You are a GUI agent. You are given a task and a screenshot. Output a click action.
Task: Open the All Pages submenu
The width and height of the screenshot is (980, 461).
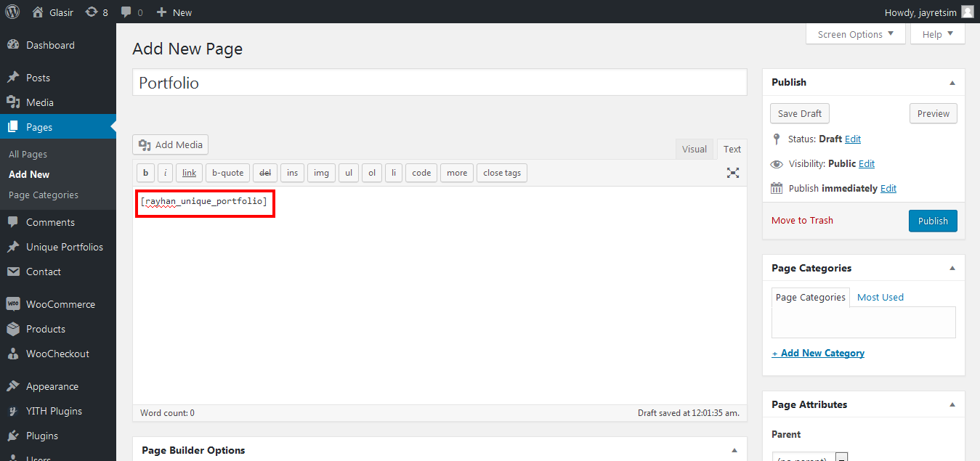click(28, 154)
